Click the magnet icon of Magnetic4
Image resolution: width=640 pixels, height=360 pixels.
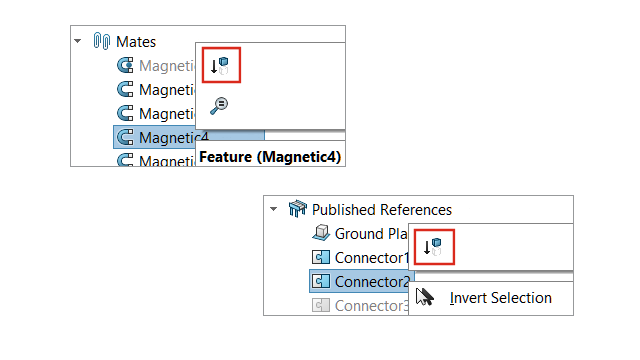[x=125, y=137]
